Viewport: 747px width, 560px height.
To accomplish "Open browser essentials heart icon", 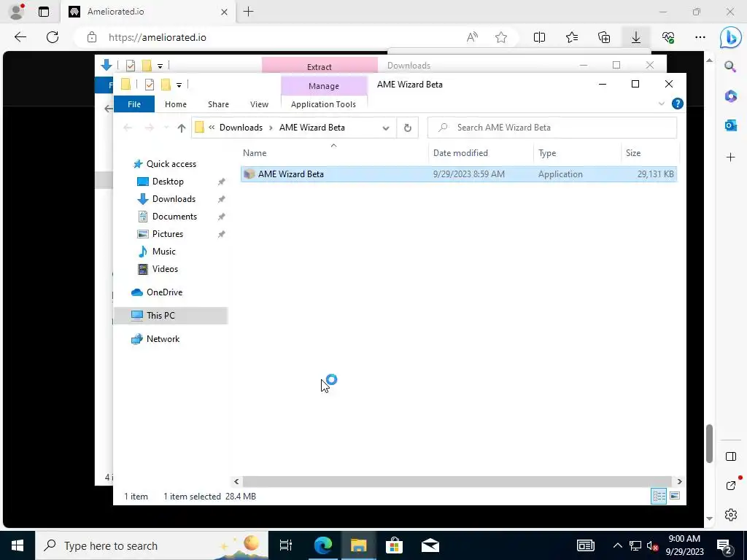I will coord(668,37).
